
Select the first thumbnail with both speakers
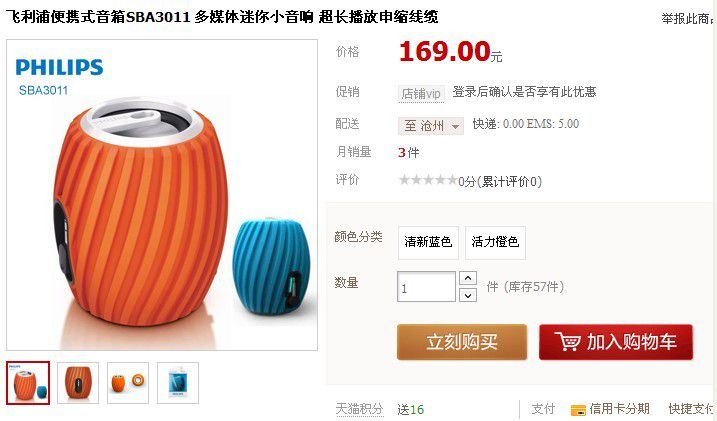click(28, 383)
